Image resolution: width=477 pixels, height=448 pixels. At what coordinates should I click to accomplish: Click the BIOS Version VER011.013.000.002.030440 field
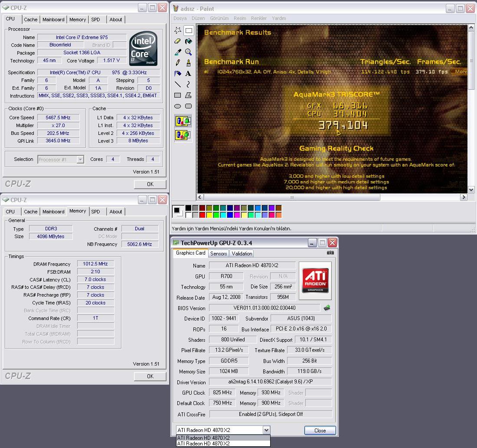(x=265, y=307)
